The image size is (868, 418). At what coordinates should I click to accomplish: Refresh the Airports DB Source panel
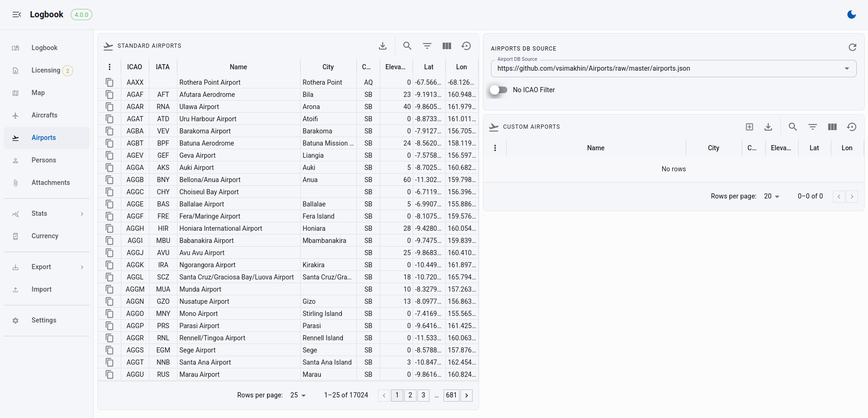click(x=853, y=47)
